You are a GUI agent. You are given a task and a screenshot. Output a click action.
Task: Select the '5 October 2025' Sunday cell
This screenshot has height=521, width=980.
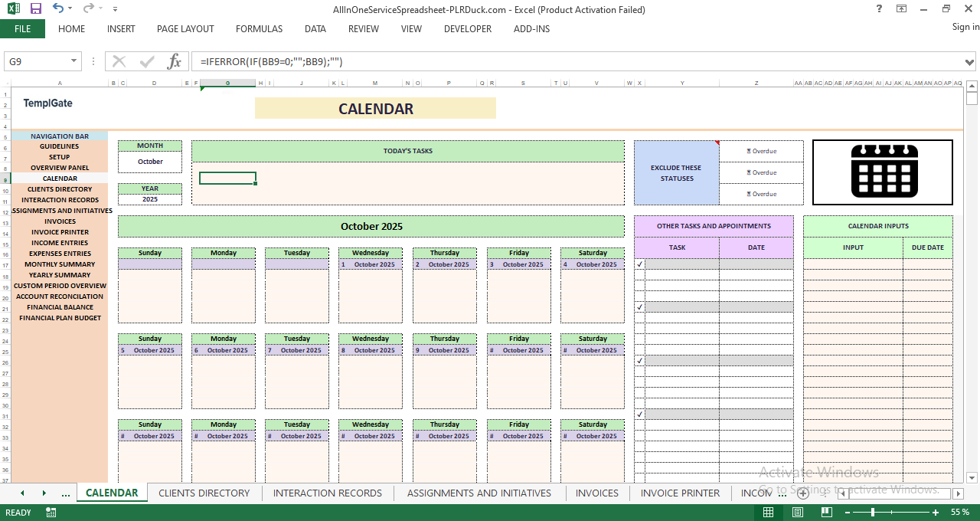(150, 350)
